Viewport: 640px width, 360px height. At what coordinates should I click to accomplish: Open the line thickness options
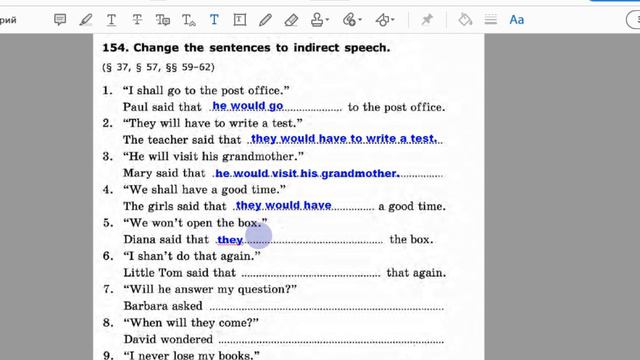[491, 20]
